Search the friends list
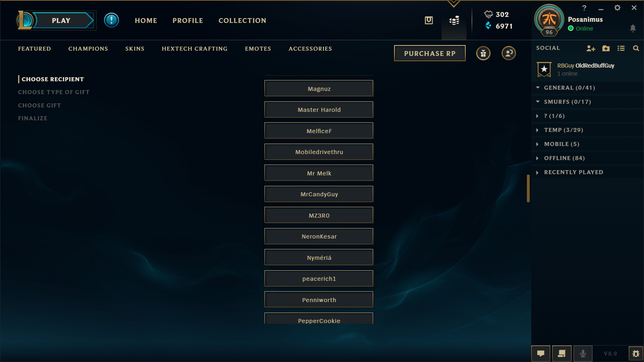Viewport: 644px width, 362px height. (636, 48)
